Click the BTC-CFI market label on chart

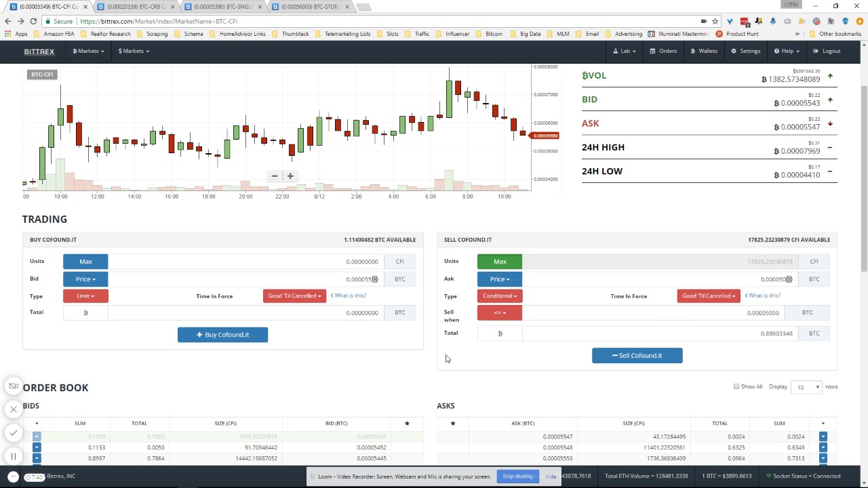42,75
